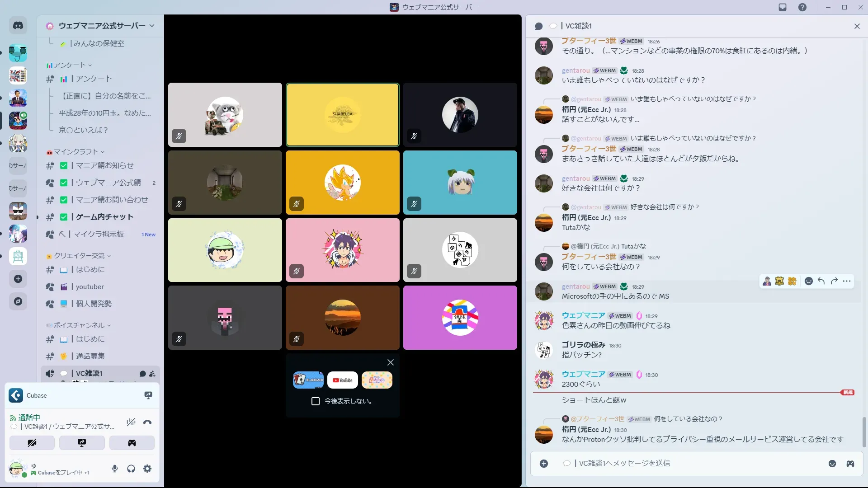Turn on camera with crossed camera button

click(x=32, y=443)
